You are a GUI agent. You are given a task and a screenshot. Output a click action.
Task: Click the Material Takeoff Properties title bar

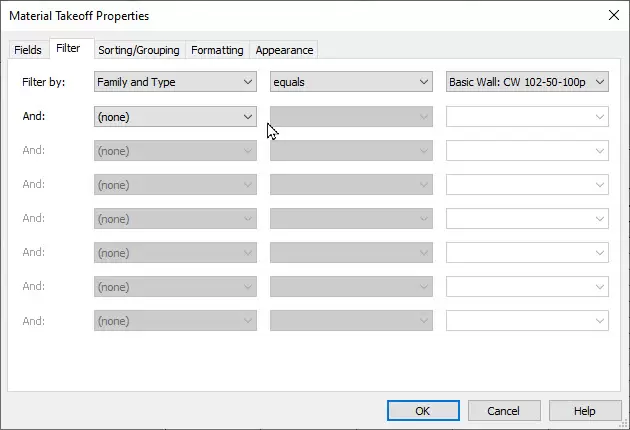tap(300, 14)
